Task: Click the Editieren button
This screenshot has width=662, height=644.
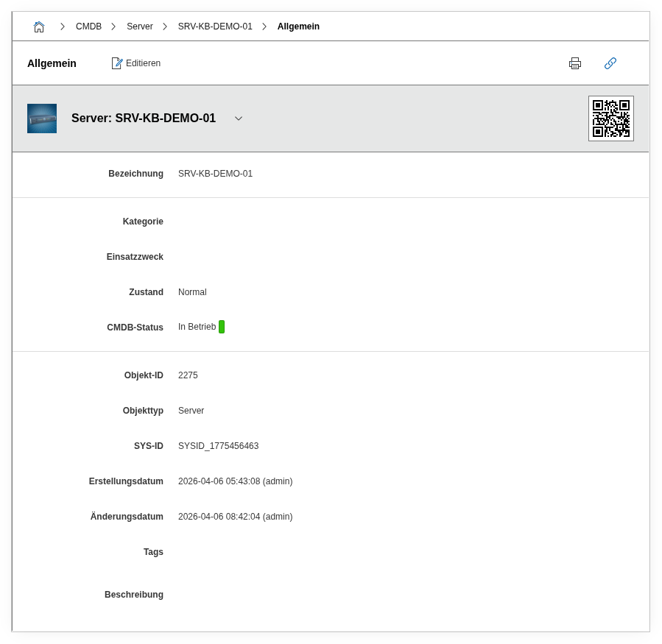Action: [x=136, y=63]
